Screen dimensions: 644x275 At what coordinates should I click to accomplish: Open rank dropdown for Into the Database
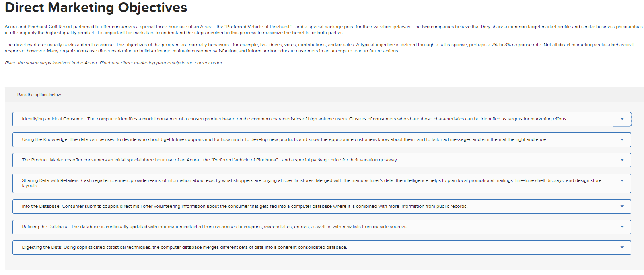coord(622,207)
